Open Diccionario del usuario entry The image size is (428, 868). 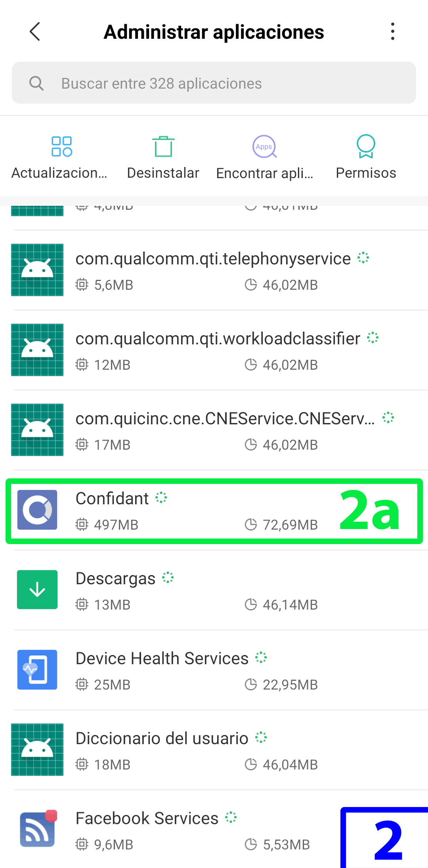point(214,750)
